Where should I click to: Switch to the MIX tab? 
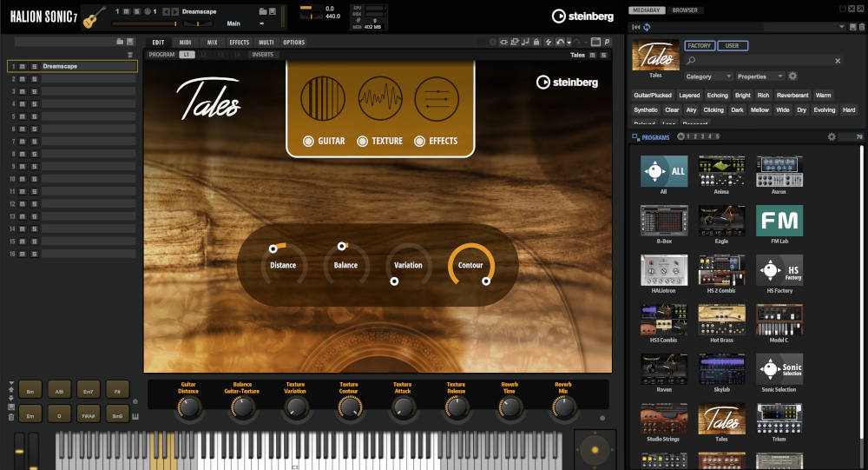coord(212,42)
